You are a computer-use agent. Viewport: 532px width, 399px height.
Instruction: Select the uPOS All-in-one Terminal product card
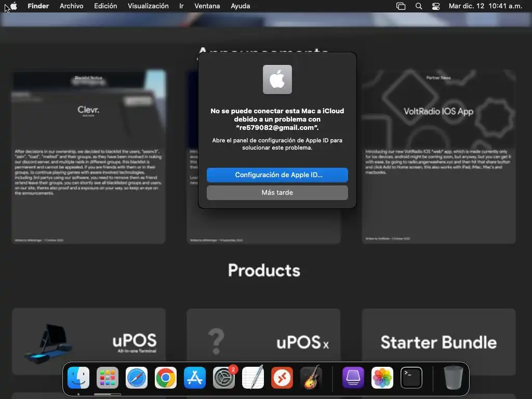[x=88, y=341]
